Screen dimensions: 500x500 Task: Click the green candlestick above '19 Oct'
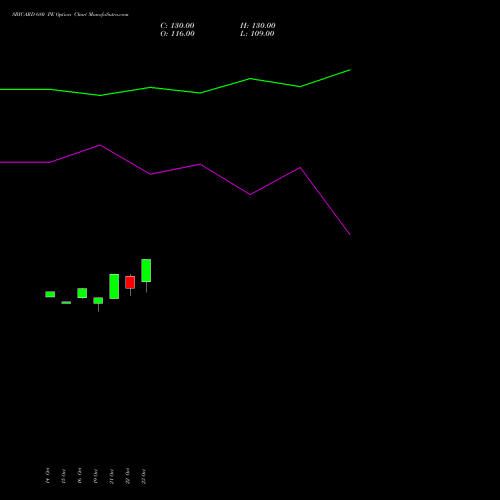(98, 301)
